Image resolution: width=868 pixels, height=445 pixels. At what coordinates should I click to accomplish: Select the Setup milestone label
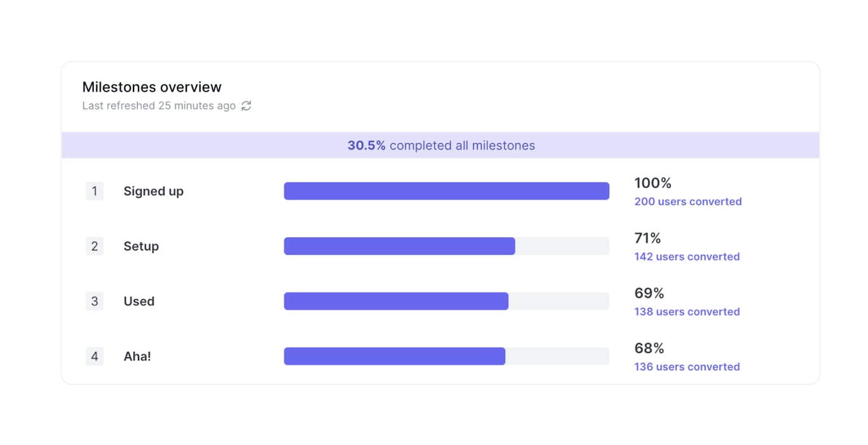pos(141,247)
